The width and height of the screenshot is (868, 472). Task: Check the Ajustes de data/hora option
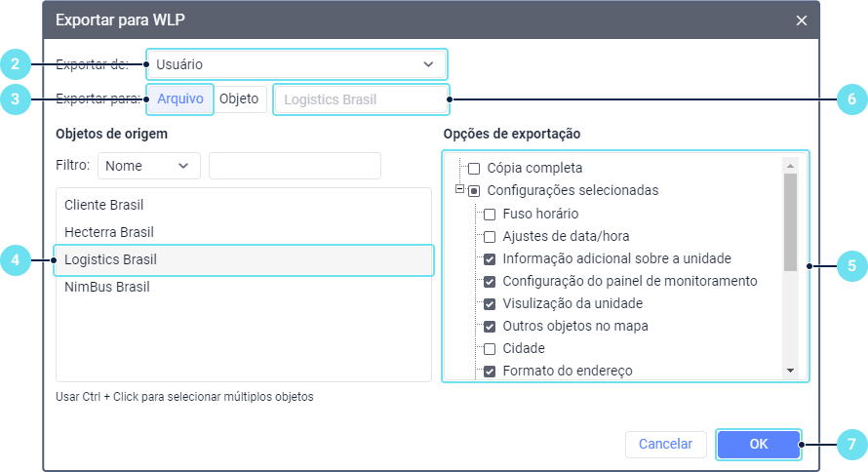(490, 237)
